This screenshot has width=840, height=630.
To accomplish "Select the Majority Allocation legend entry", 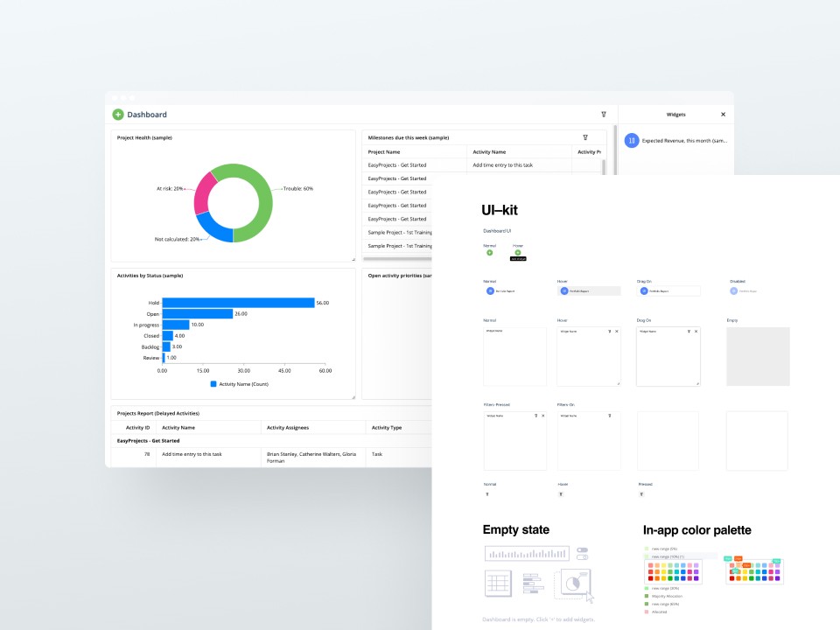I will [x=663, y=596].
